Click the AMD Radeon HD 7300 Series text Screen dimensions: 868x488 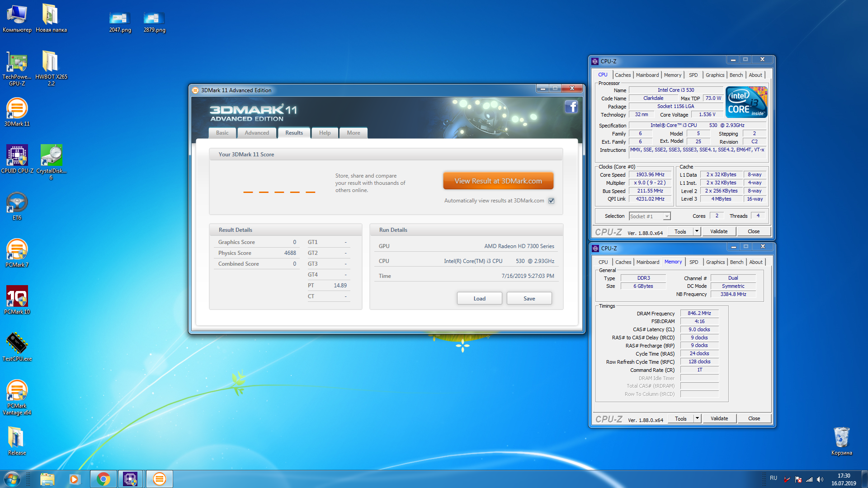[519, 246]
